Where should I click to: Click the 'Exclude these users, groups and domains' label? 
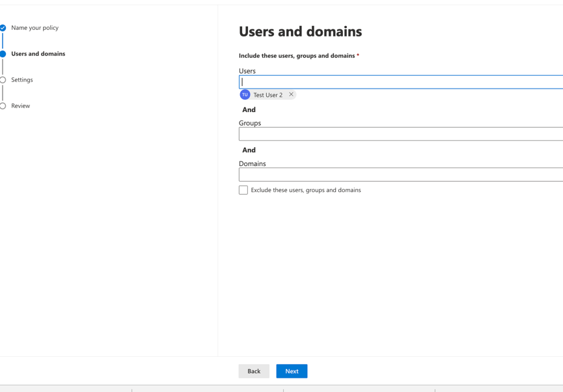pyautogui.click(x=305, y=190)
